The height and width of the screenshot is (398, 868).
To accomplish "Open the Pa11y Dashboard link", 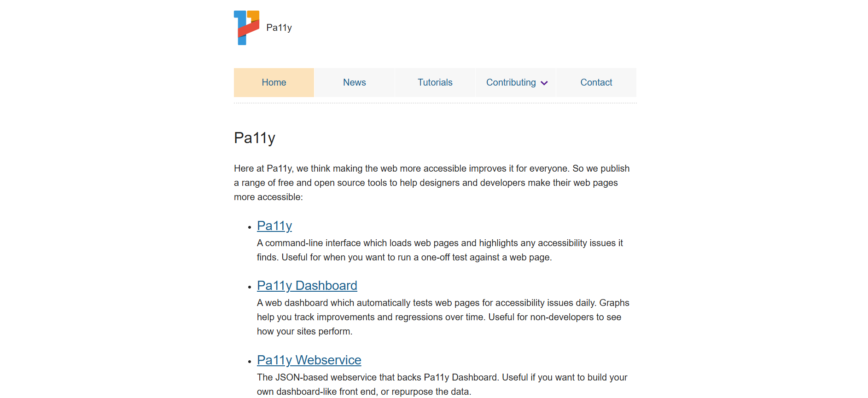I will pos(307,286).
